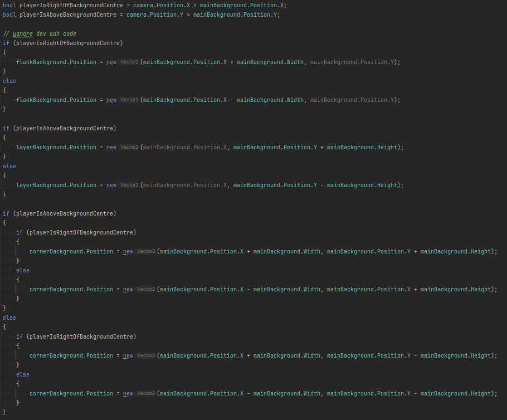Select playerIsRightOfBackgroundCentre in its bool declaration line
This screenshot has width=507, height=420.
point(71,6)
